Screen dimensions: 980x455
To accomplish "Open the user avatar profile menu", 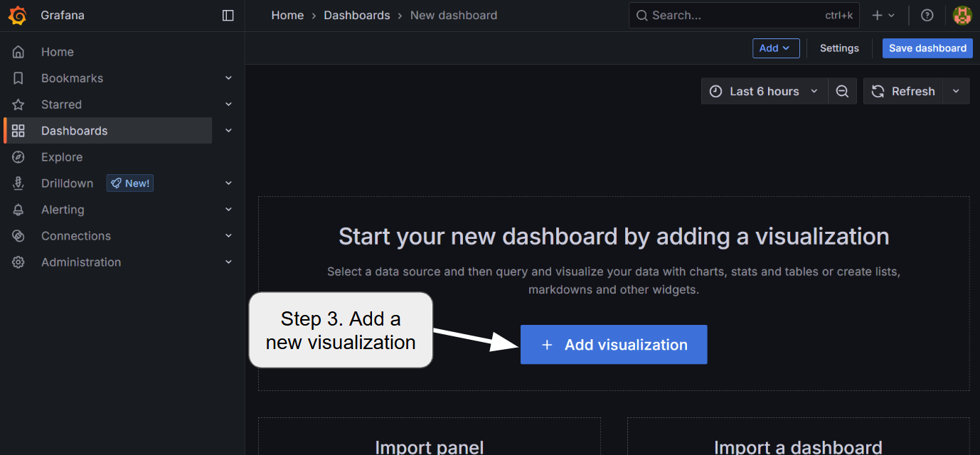I will point(962,16).
